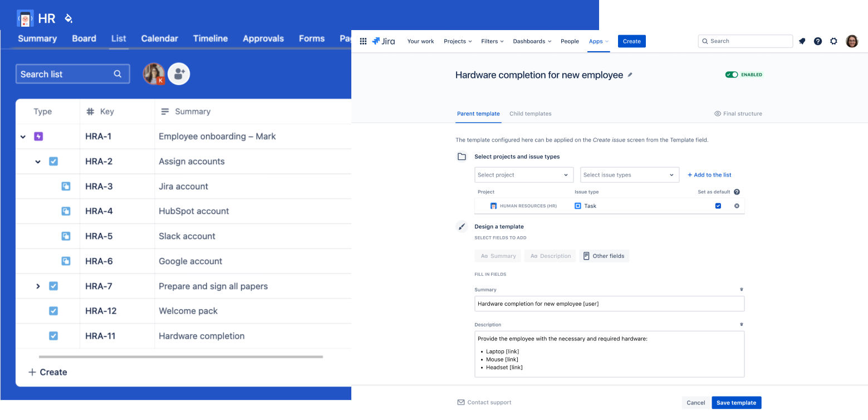Click the notifications bell icon
This screenshot has width=868, height=420.
point(802,41)
